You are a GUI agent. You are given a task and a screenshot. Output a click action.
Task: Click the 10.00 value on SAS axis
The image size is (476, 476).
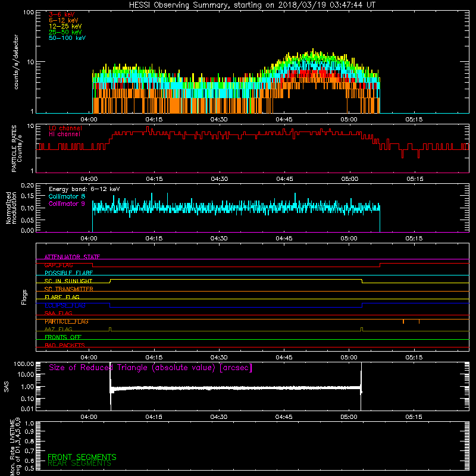click(x=26, y=374)
